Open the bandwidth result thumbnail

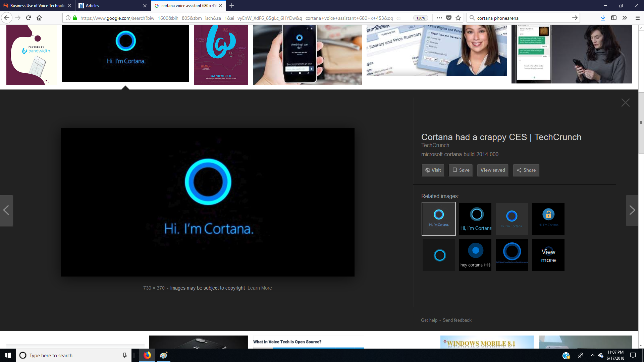pyautogui.click(x=32, y=55)
